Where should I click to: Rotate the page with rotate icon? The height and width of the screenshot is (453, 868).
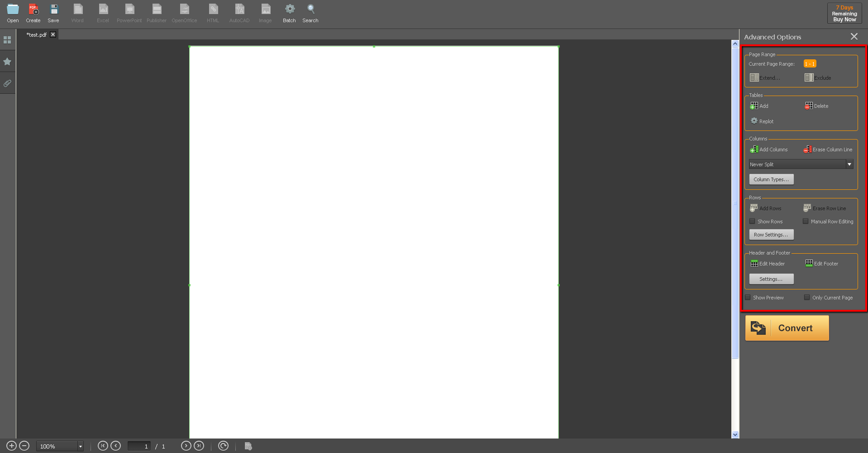click(223, 446)
